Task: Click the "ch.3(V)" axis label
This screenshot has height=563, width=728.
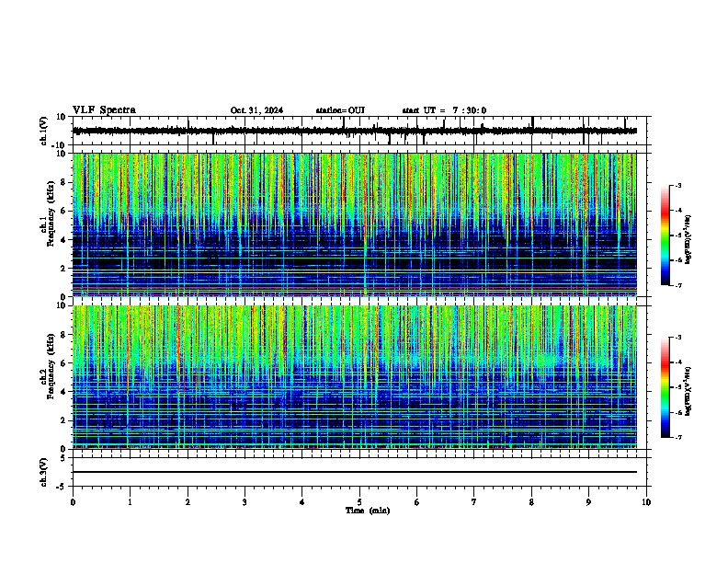Action: coord(44,472)
